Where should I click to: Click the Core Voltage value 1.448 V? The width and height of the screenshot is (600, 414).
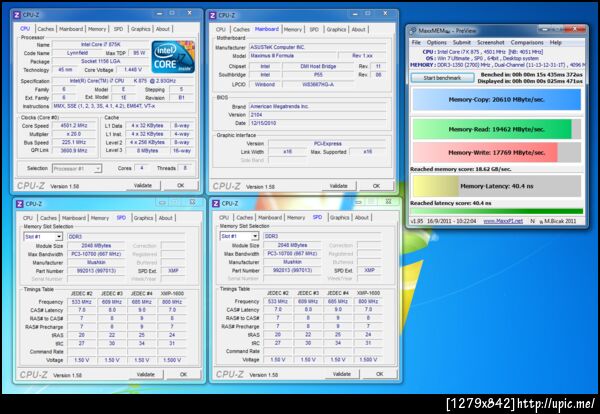tap(133, 70)
